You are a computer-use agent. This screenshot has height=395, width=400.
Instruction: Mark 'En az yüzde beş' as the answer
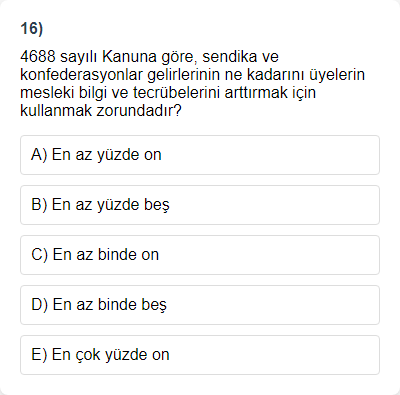tap(200, 205)
